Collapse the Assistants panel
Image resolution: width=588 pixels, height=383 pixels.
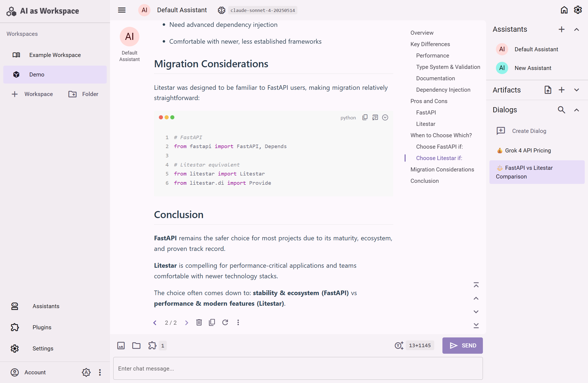tap(576, 29)
